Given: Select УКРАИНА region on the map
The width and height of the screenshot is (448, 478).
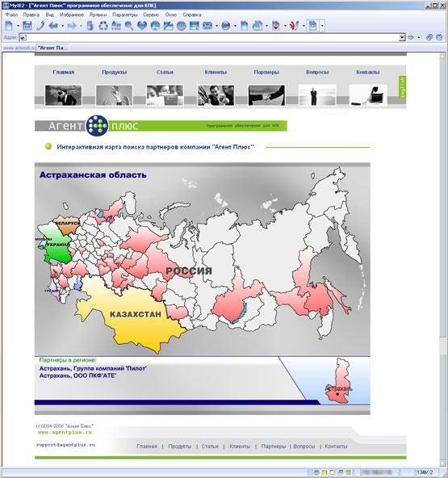Looking at the screenshot, I should point(58,245).
